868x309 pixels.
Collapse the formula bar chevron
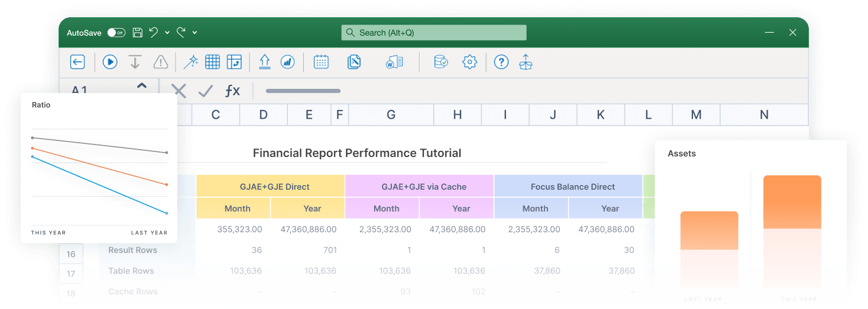coord(142,86)
